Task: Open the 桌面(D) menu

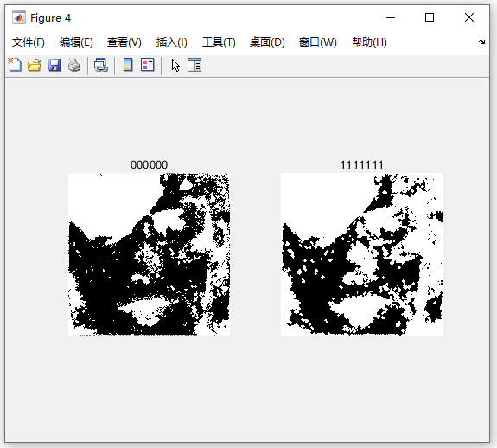Action: (x=267, y=42)
